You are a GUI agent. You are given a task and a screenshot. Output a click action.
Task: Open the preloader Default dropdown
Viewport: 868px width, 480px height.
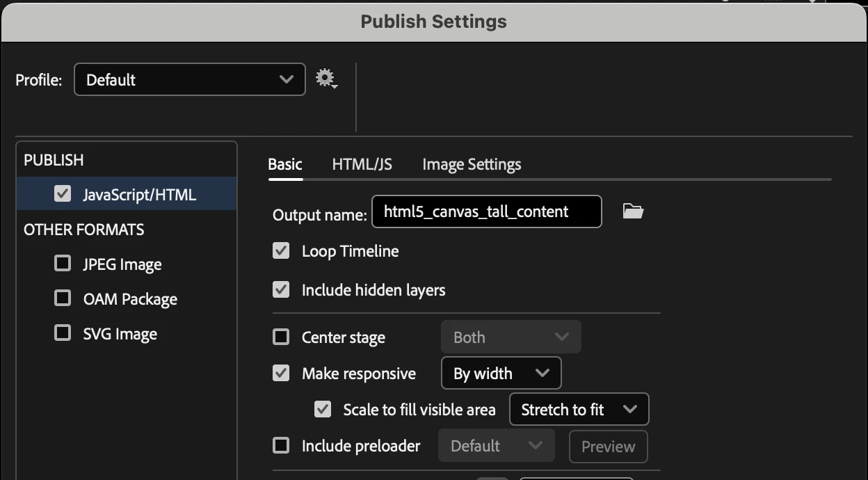[496, 445]
